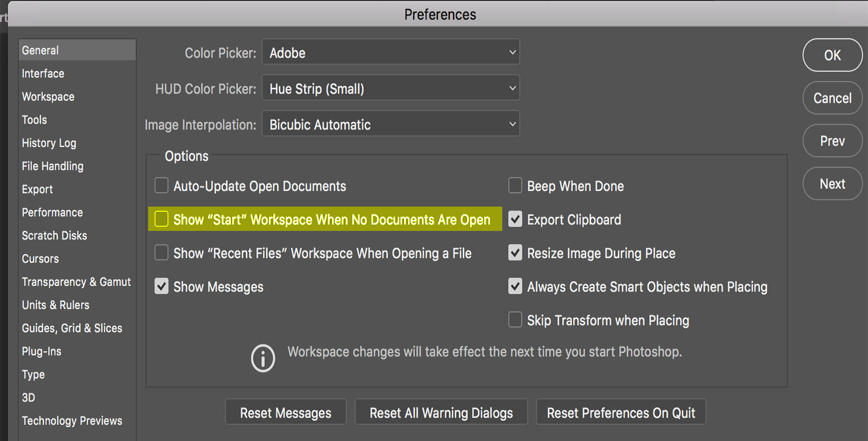Click the Preferences dialog title
The image size is (868, 441).
pos(440,14)
